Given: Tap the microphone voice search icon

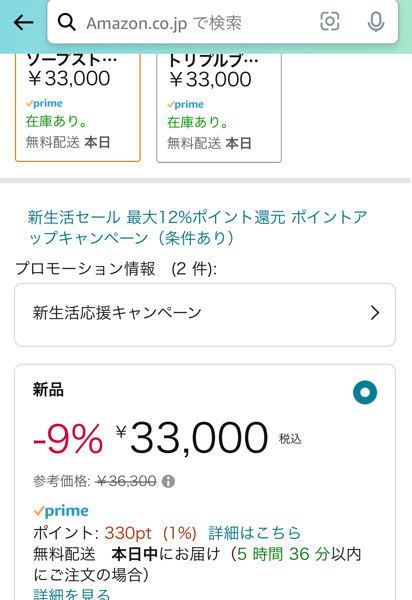Looking at the screenshot, I should click(x=376, y=21).
